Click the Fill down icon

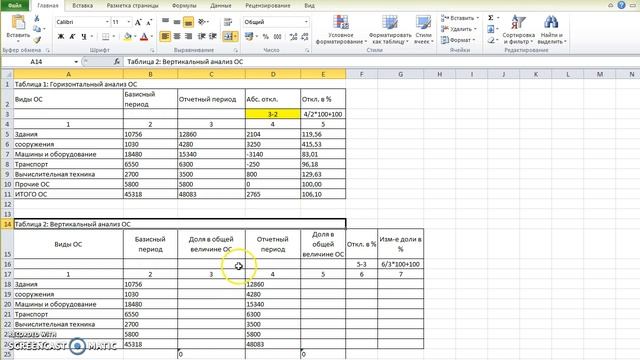[x=491, y=29]
